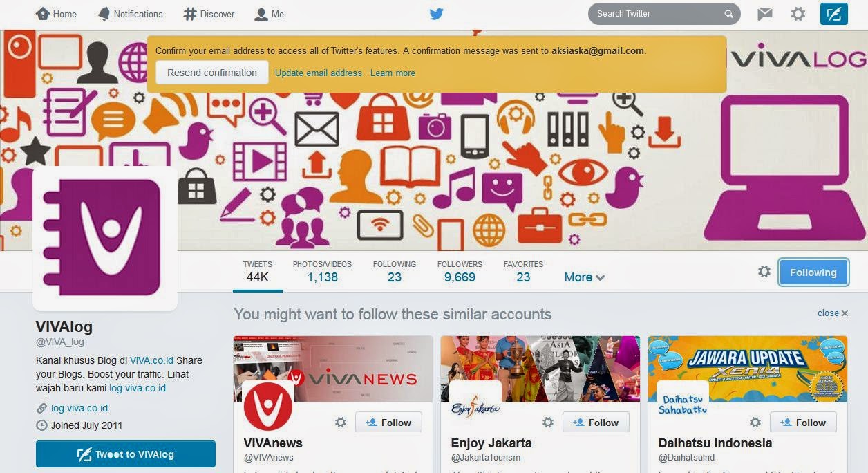The height and width of the screenshot is (473, 868).
Task: Open settings gear in top bar
Action: (x=798, y=14)
